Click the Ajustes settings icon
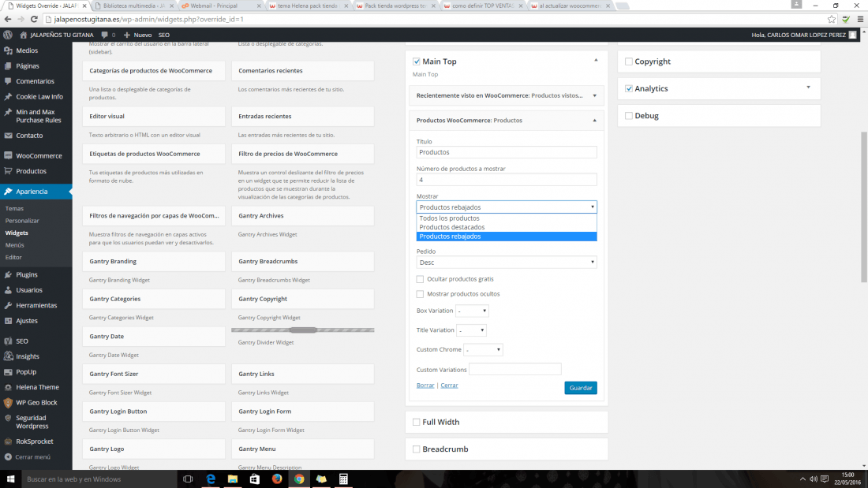Screen dimensions: 868x488 pos(8,321)
